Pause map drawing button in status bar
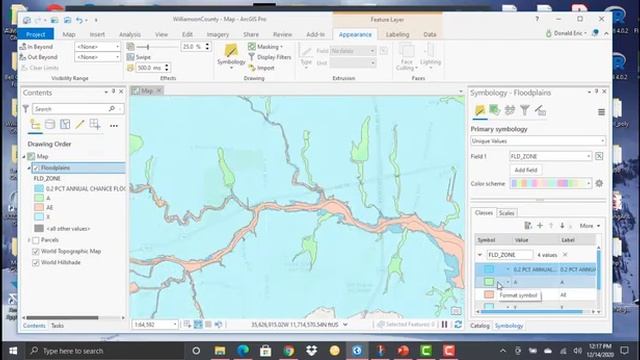Screen dimensions: 640x360 [x=444, y=324]
